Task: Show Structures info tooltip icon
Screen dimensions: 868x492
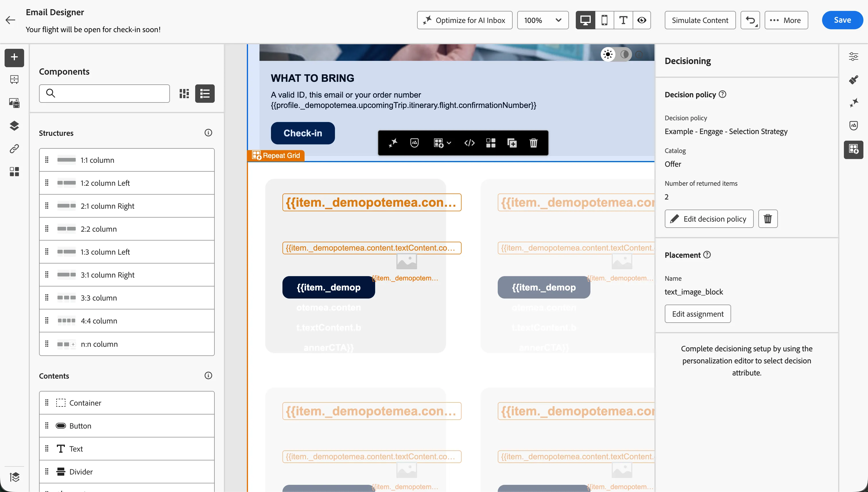Action: [208, 133]
